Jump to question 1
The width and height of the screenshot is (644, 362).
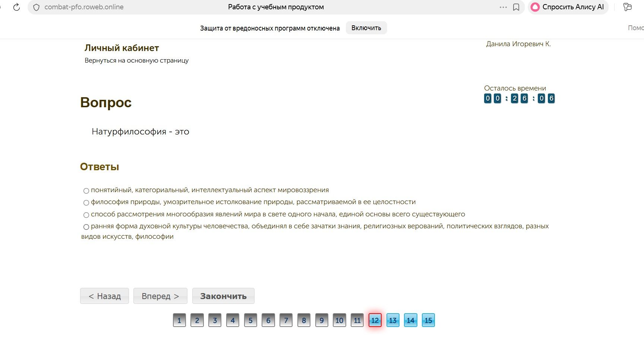[x=179, y=320]
